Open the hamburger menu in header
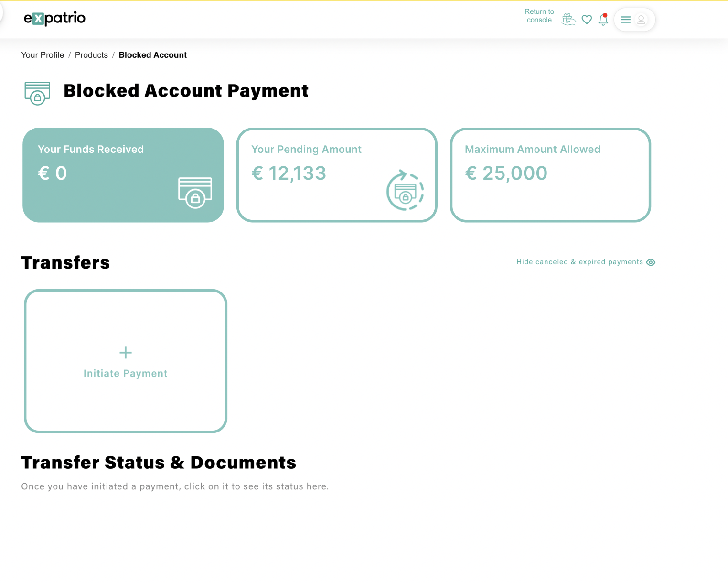Image resolution: width=728 pixels, height=583 pixels. (x=625, y=20)
